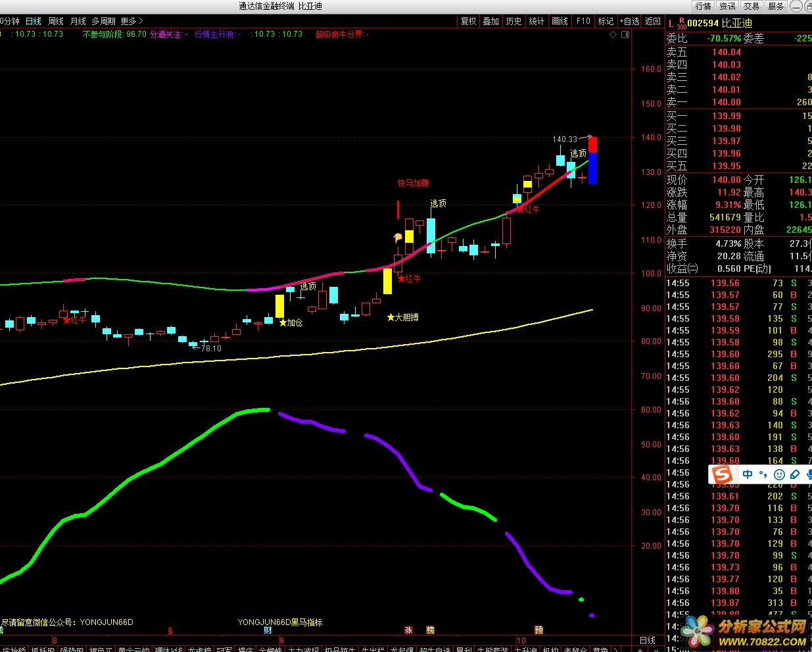Click the 涨 event icon on time axis
This screenshot has height=652, width=812.
tap(408, 630)
